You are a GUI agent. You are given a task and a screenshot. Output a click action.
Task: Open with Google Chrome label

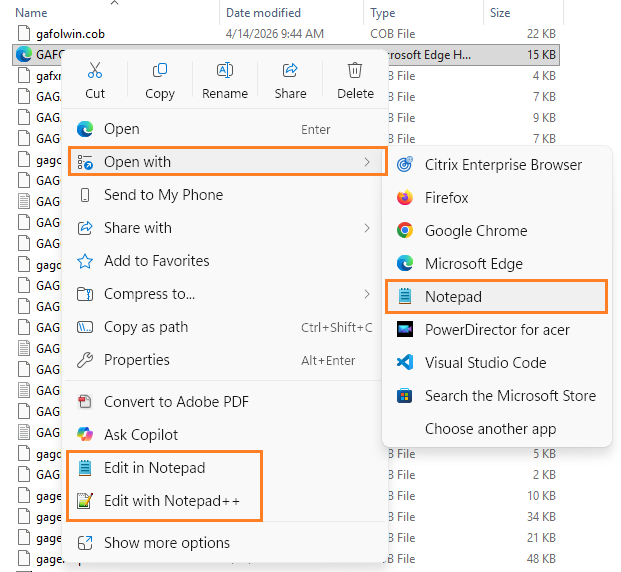pyautogui.click(x=476, y=231)
